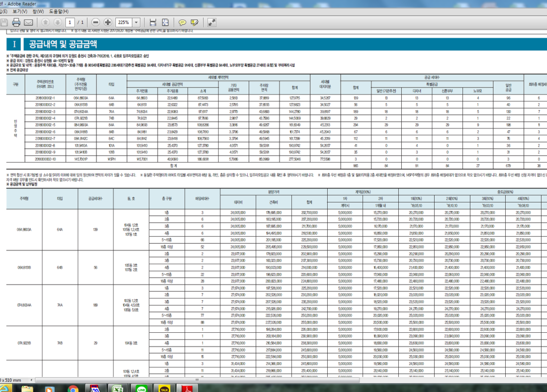
Task: Click the 분양가격 header in price table
Action: [x=274, y=192]
